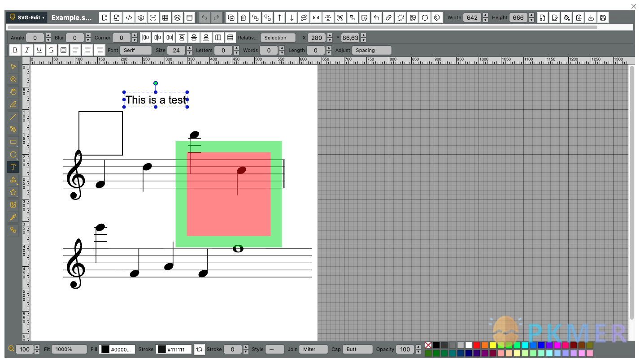The width and height of the screenshot is (640, 364).
Task: Choose the Pan hand tool
Action: coord(13,92)
